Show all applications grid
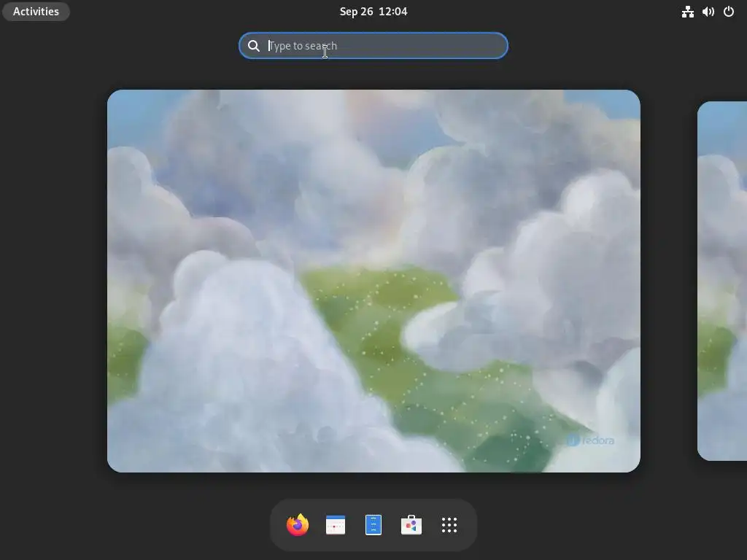This screenshot has width=747, height=560. point(449,525)
